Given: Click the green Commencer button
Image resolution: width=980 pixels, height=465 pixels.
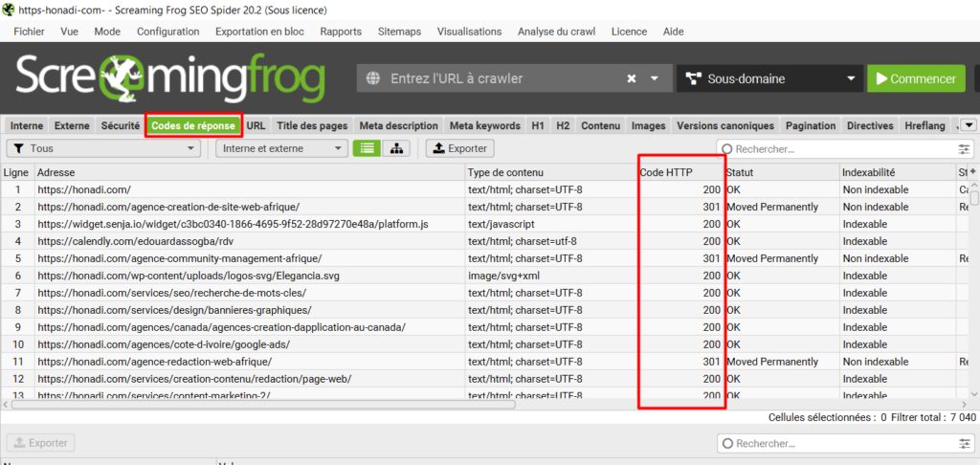Looking at the screenshot, I should tap(916, 78).
